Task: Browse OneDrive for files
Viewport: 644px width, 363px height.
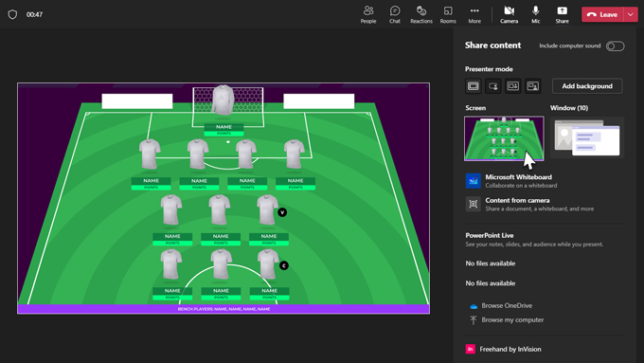Action: click(x=507, y=305)
